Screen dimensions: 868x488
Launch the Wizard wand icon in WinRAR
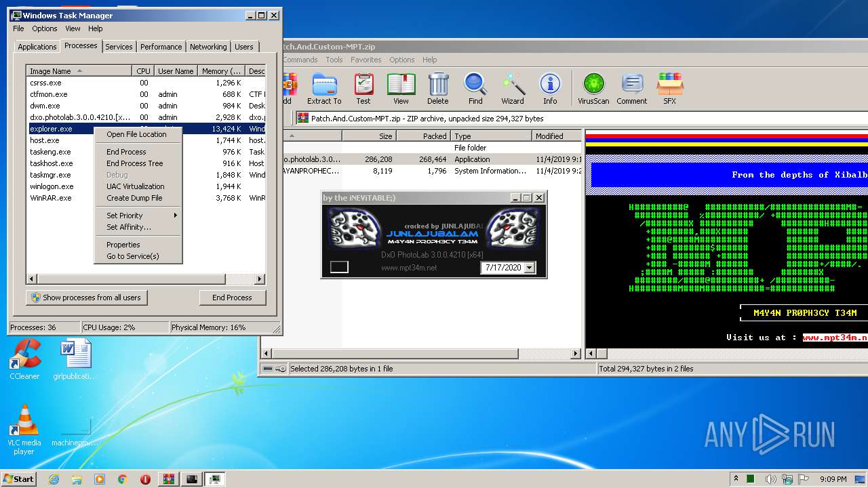coord(513,88)
